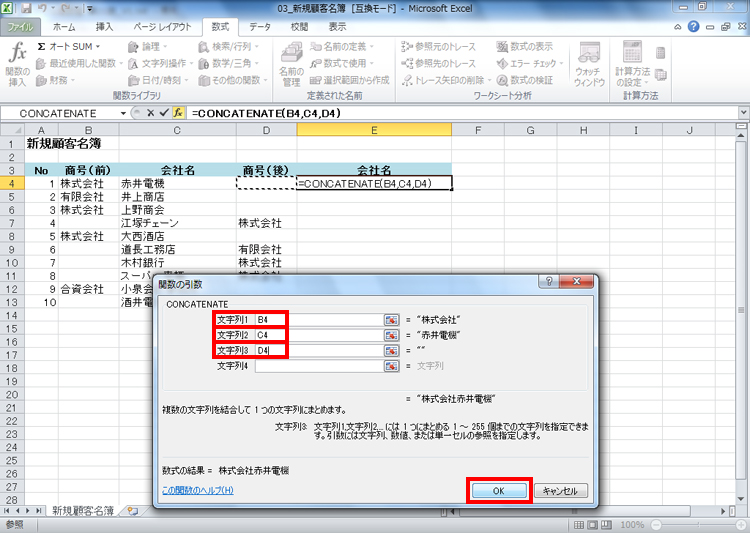The image size is (750, 533).
Task: Click the enter checkmark in formula bar
Action: pos(164,113)
